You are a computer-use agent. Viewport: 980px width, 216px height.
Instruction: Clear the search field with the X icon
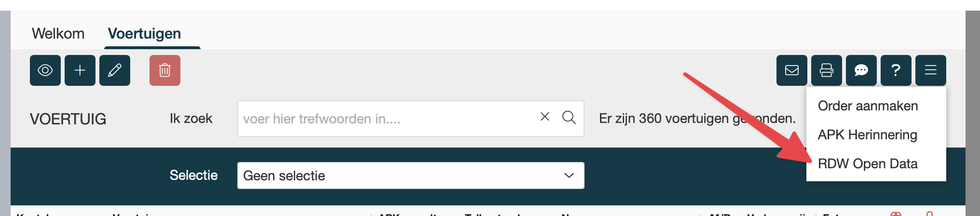[545, 117]
